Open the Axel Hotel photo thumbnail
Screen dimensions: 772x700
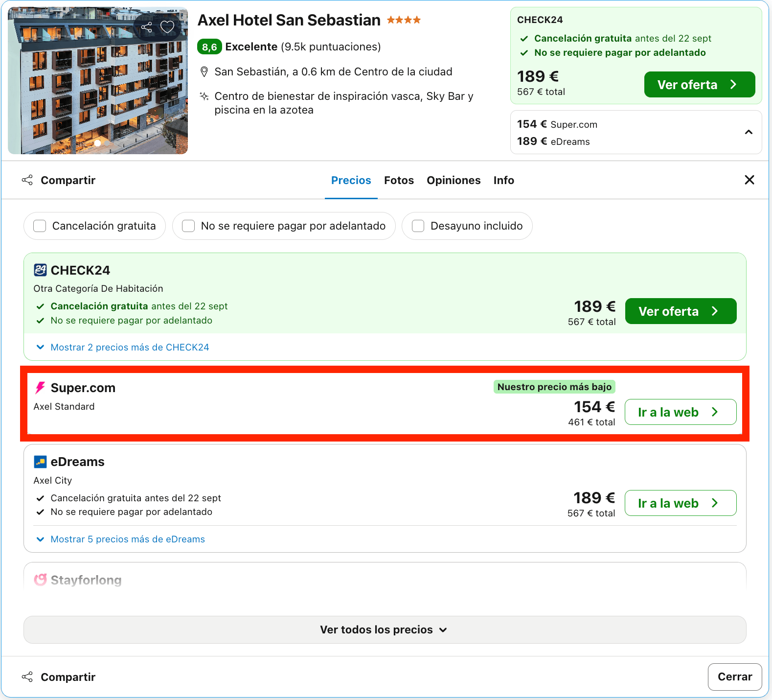[x=98, y=81]
